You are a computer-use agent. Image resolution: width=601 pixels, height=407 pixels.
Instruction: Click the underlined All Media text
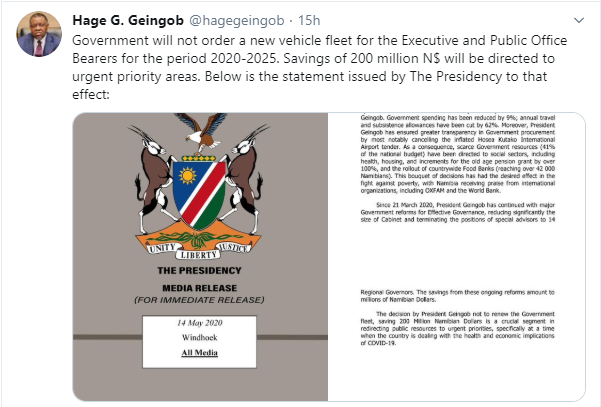pyautogui.click(x=199, y=353)
